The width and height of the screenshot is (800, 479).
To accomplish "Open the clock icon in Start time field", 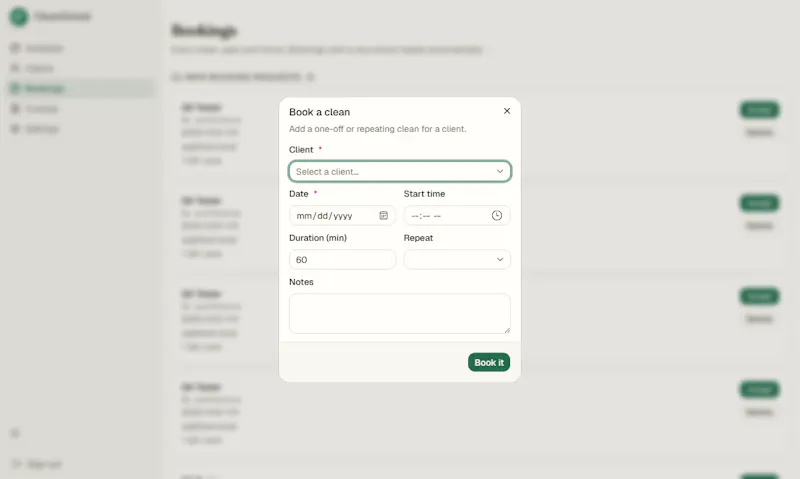I will tap(496, 216).
